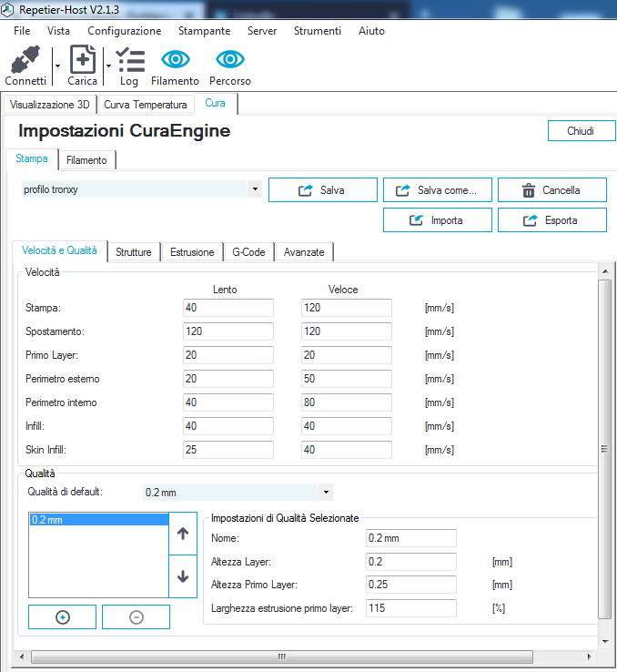617x672 pixels.
Task: Open the Aiuto menu
Action: [x=371, y=31]
